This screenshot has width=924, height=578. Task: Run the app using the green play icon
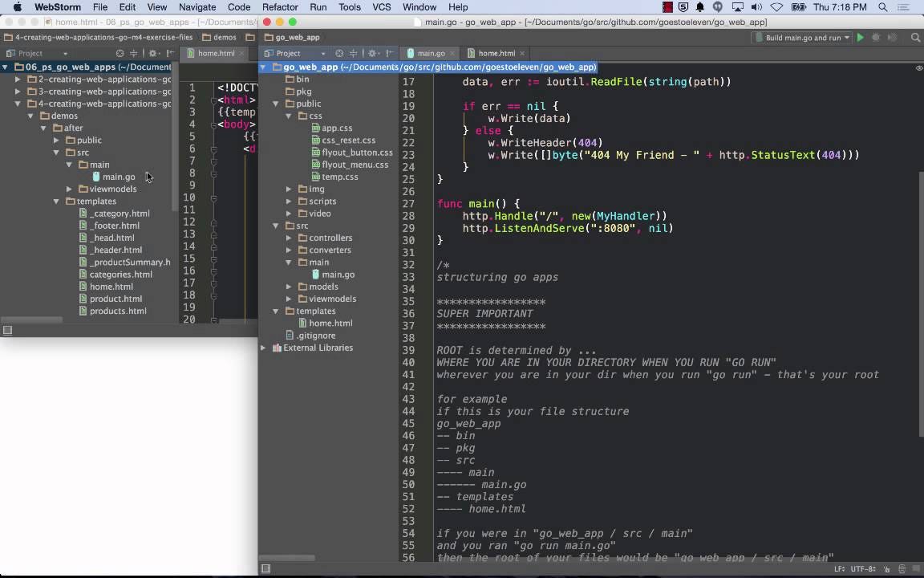pyautogui.click(x=860, y=37)
